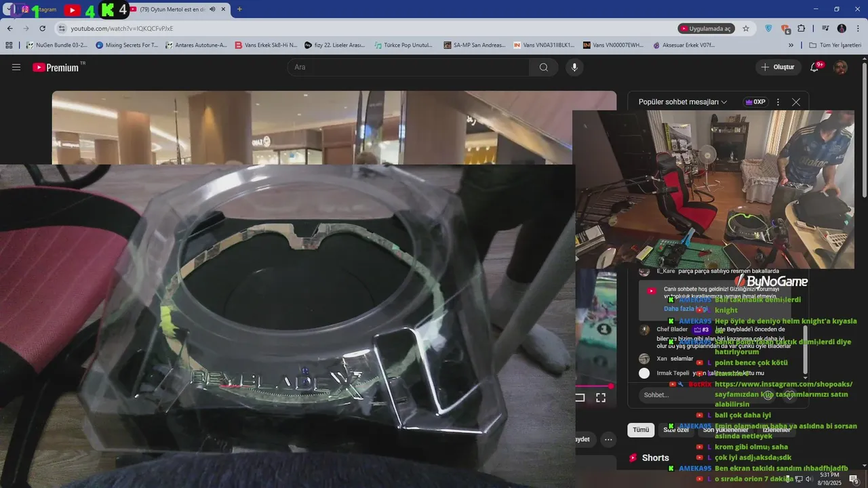Click the 'Uygulamada aç' button

pyautogui.click(x=706, y=28)
